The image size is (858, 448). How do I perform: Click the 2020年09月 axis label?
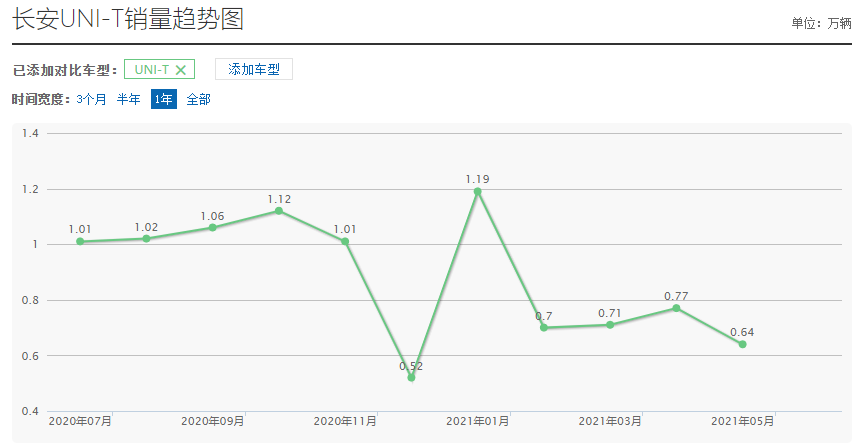pos(212,421)
